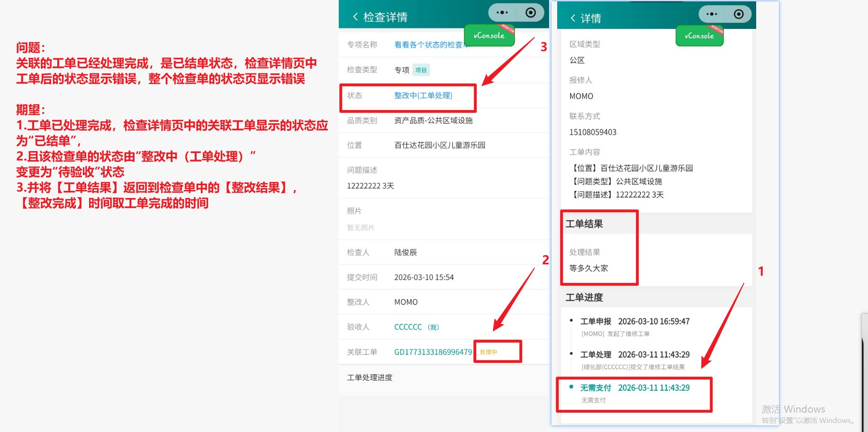Open three-dot menu on 检查详情 page
The image size is (868, 432).
[x=502, y=13]
